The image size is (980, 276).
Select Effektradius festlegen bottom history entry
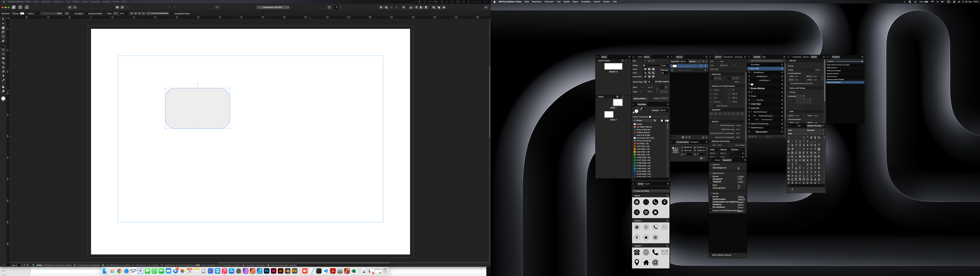(845, 82)
